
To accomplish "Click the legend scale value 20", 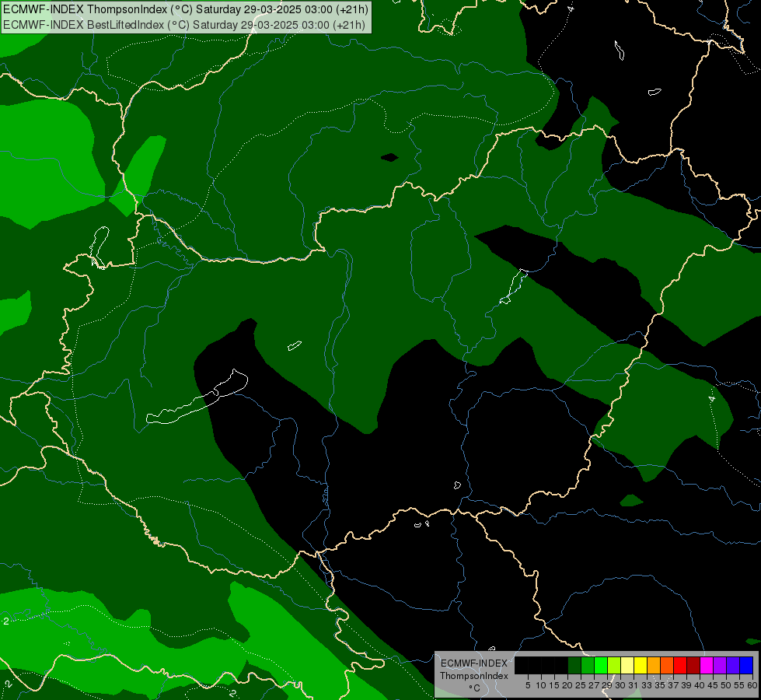I will tap(567, 685).
